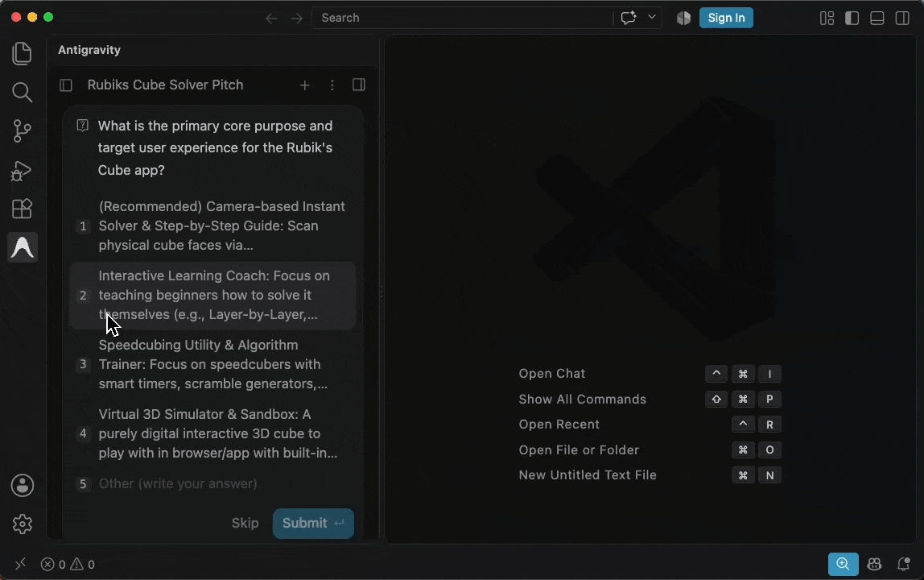924x580 pixels.
Task: Choose option 1 Camera-based Instant Solver
Action: pyautogui.click(x=212, y=226)
